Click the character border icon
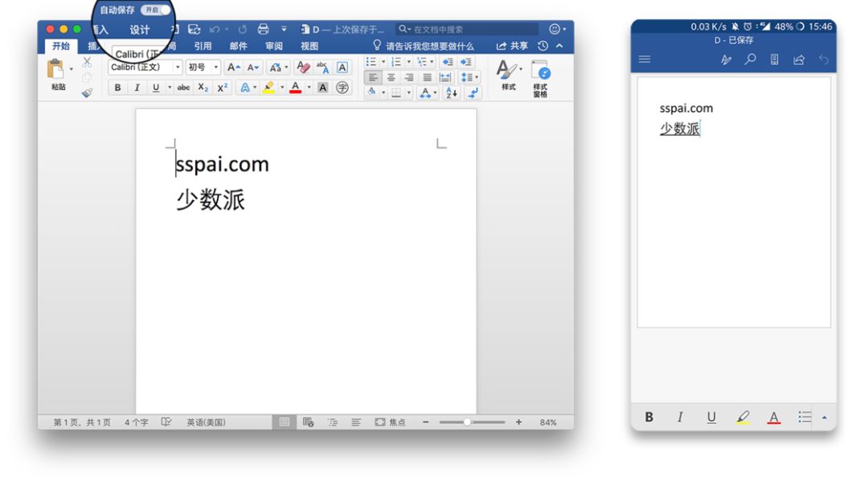This screenshot has width=868, height=489. tap(342, 68)
